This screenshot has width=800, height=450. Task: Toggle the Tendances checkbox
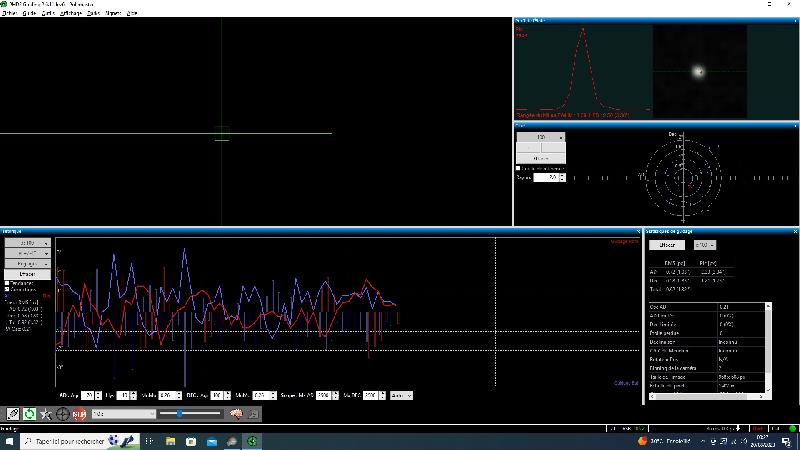7,283
